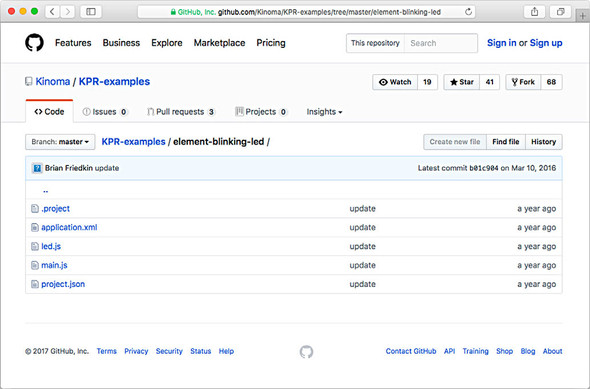Go to parent directory via two dots
This screenshot has height=389, width=590.
click(x=46, y=191)
